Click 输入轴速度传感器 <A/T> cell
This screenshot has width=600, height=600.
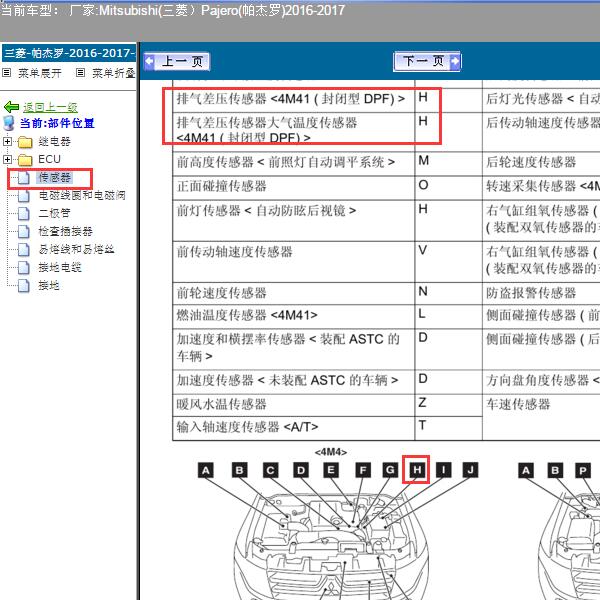(x=294, y=428)
